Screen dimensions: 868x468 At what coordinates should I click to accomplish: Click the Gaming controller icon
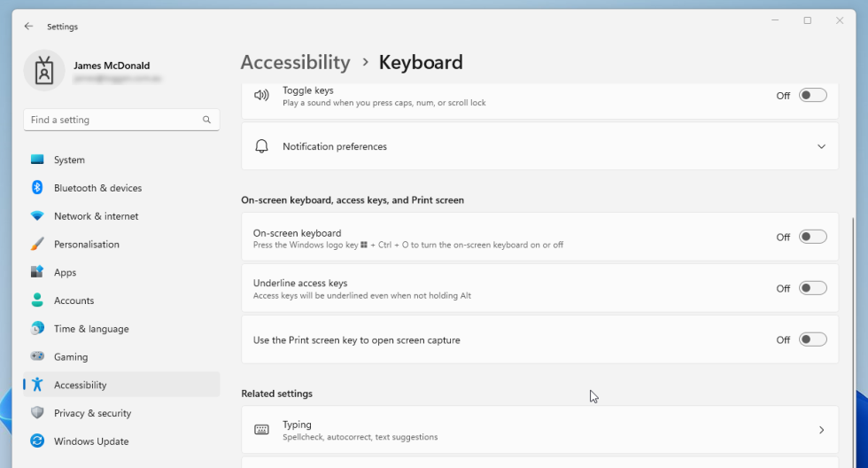pos(37,356)
